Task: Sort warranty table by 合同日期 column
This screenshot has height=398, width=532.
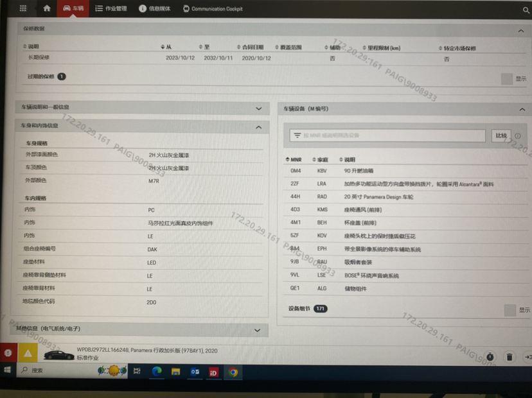Action: pos(251,47)
